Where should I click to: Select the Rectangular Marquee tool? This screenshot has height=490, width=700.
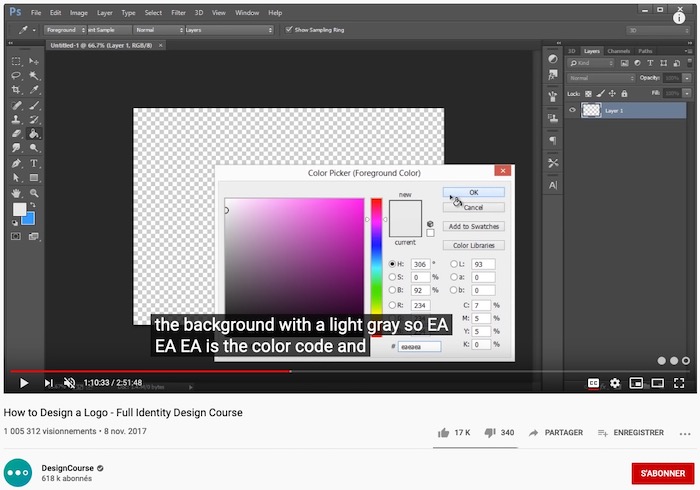[x=16, y=61]
